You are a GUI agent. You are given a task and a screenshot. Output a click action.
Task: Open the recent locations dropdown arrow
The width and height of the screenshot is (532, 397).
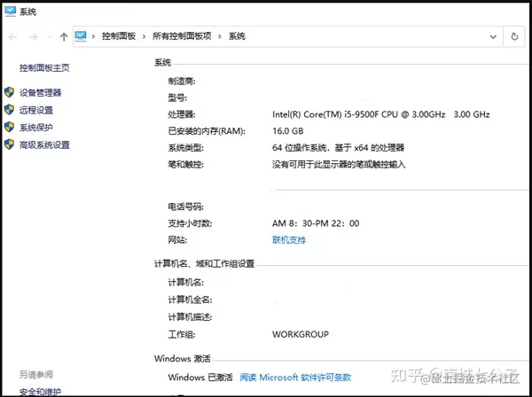tap(50, 36)
